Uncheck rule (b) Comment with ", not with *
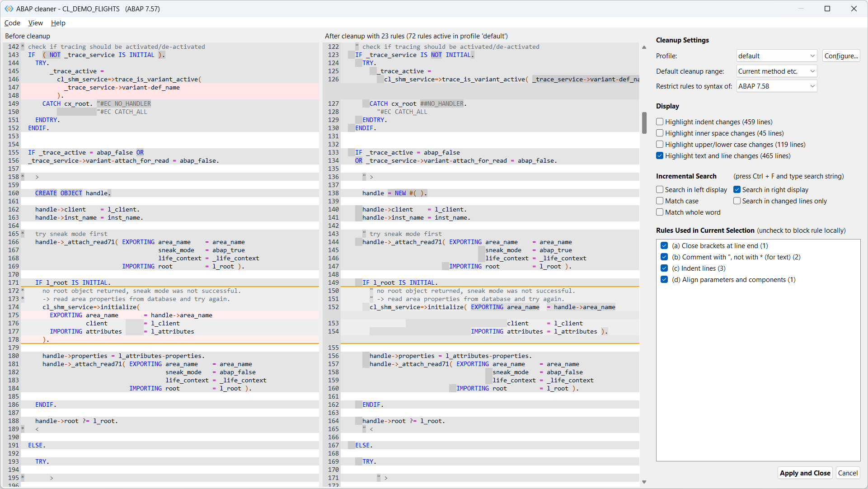 click(x=664, y=257)
